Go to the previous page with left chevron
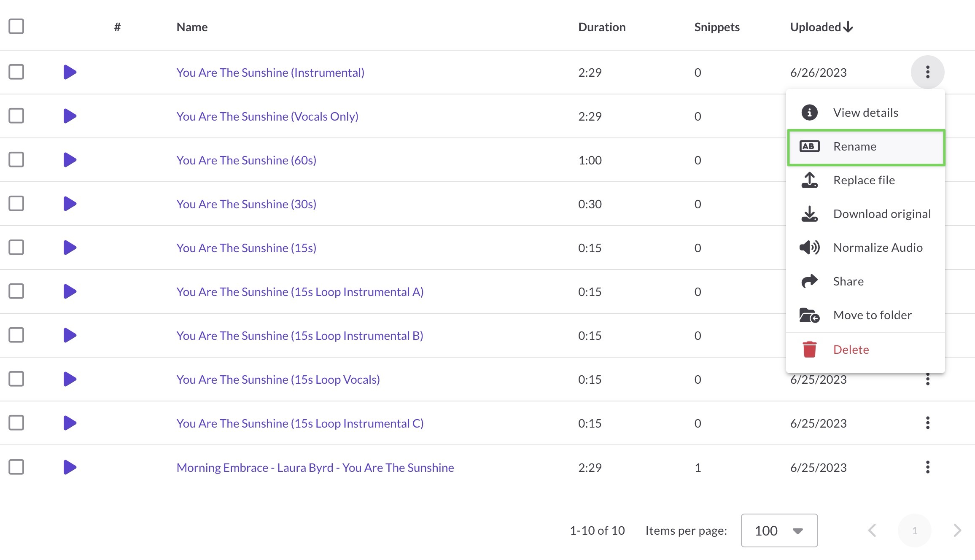 (x=872, y=530)
